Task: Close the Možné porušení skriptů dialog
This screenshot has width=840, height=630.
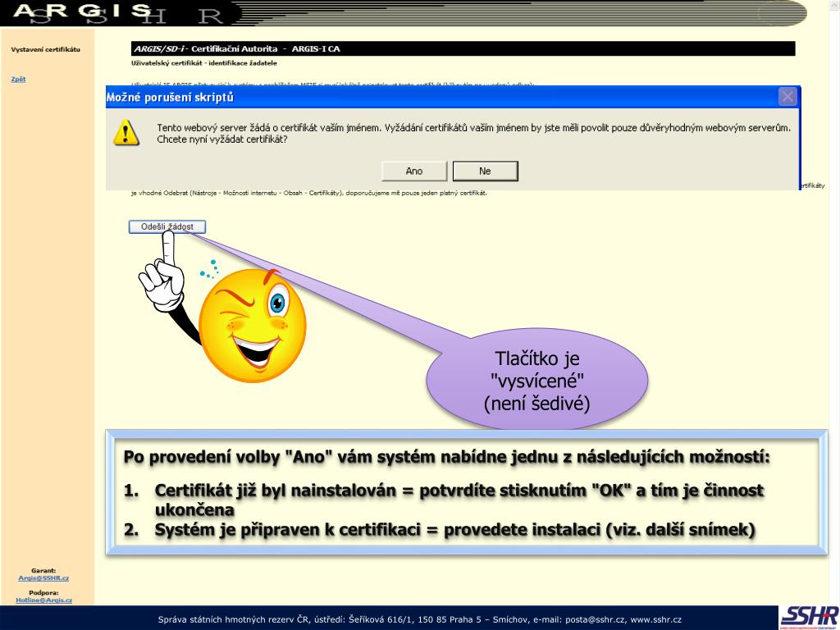Action: 787,97
